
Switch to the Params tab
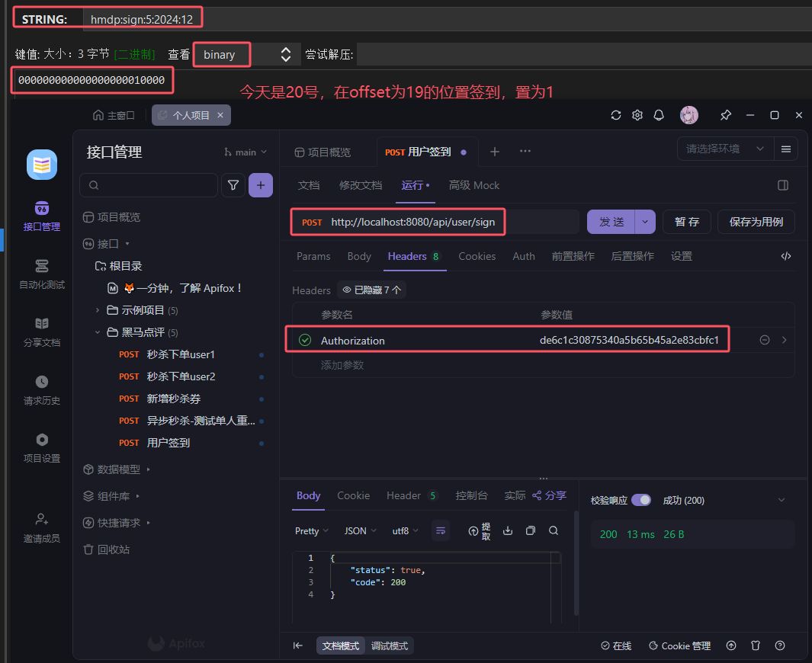pyautogui.click(x=313, y=256)
